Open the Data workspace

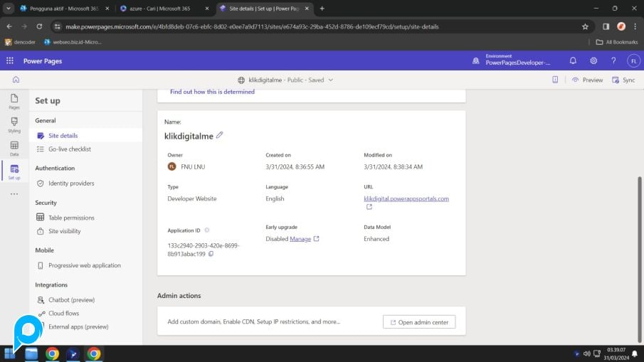coord(14,149)
